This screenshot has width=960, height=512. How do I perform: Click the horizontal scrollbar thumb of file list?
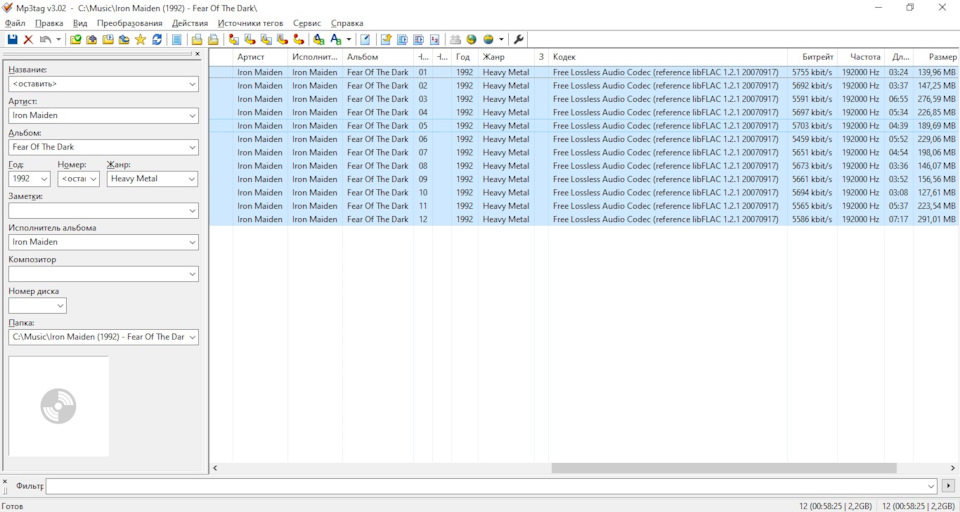point(724,468)
